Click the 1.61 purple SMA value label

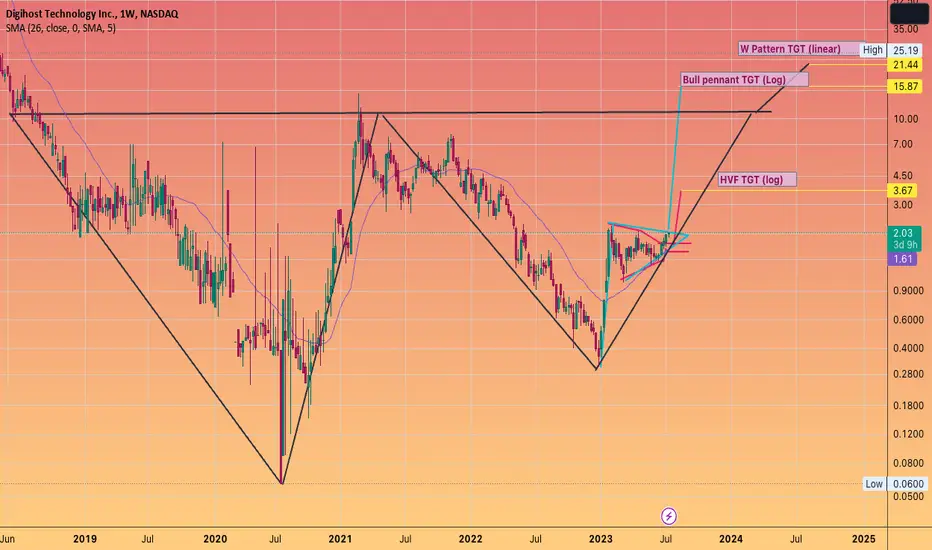903,259
